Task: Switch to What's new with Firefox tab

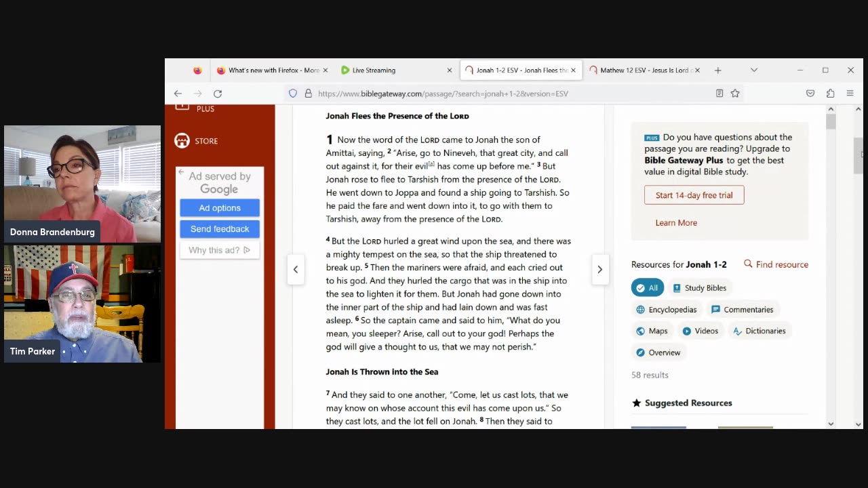Action: (272, 70)
